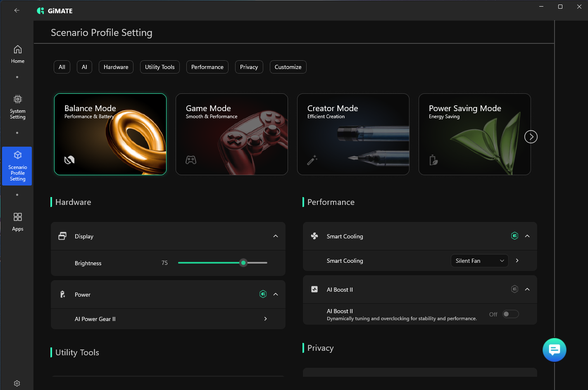588x390 pixels.
Task: Click the hexagon icon in Smart Cooling header
Action: point(514,236)
